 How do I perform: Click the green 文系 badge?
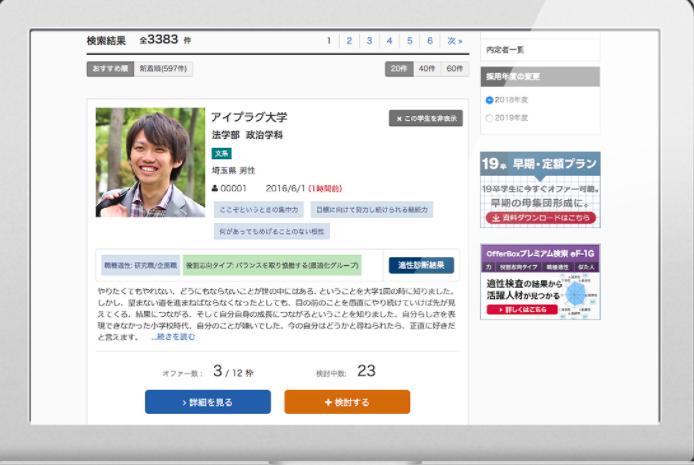(x=221, y=153)
